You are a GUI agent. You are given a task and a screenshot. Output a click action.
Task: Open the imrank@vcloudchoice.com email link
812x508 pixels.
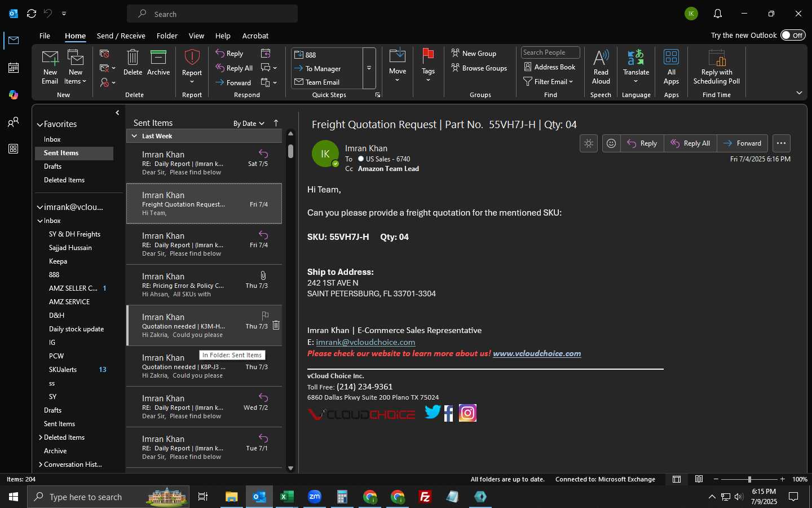pyautogui.click(x=365, y=342)
